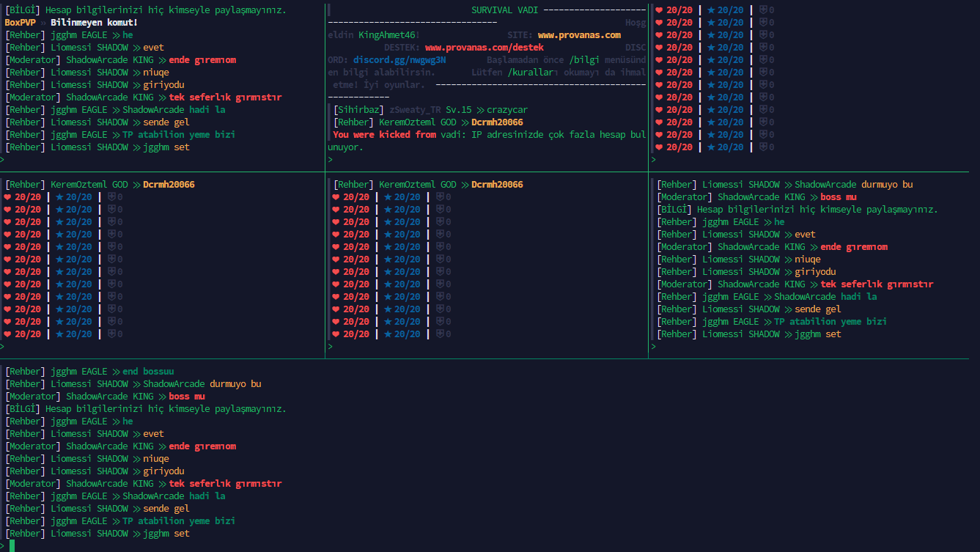The image size is (980, 552).
Task: Select the 'You were kicked from' message
Action: click(384, 135)
